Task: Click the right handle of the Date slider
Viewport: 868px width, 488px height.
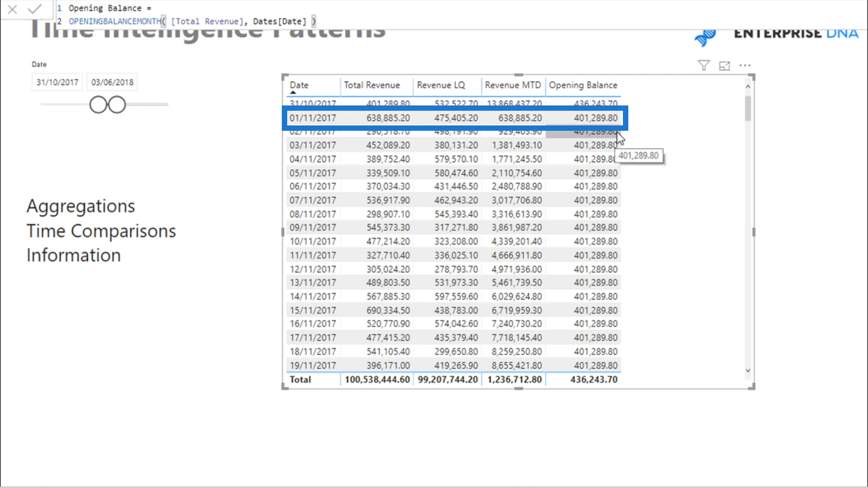Action: point(117,105)
